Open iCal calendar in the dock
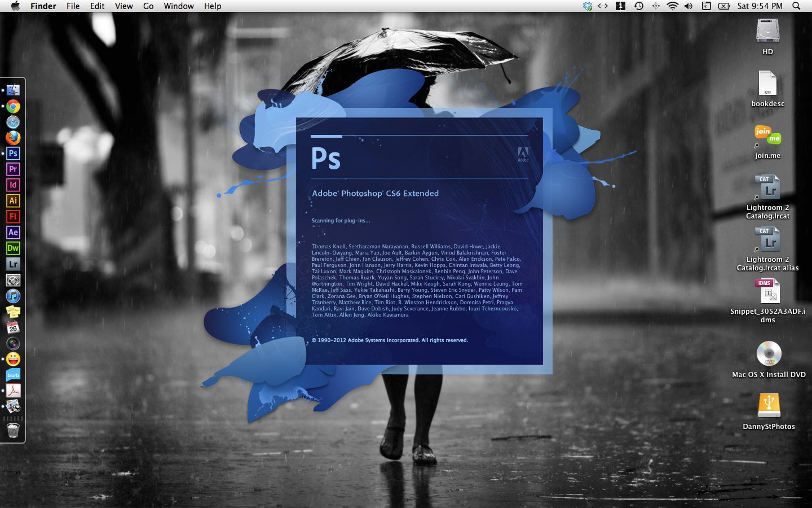 13,327
